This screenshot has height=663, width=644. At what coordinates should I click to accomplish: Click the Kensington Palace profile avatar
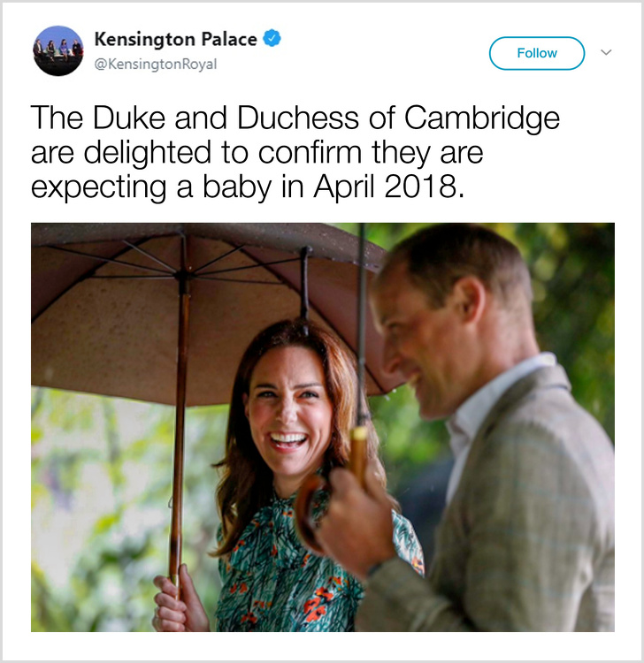58,50
